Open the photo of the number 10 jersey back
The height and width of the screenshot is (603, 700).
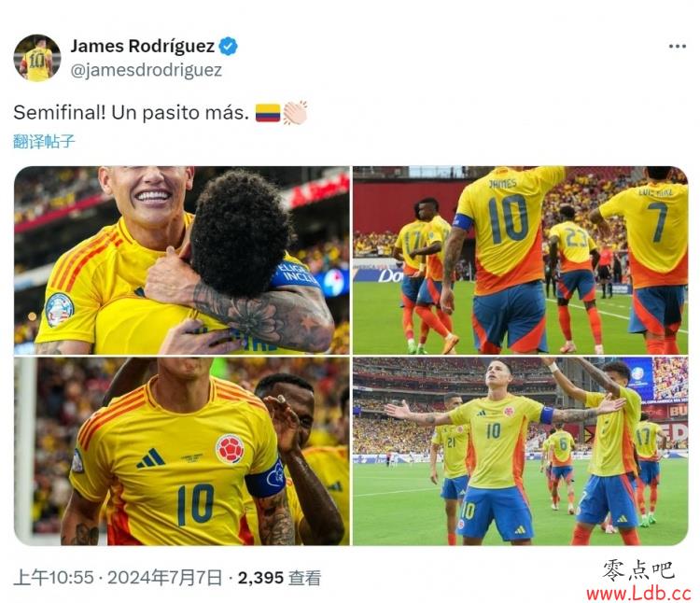[521, 260]
